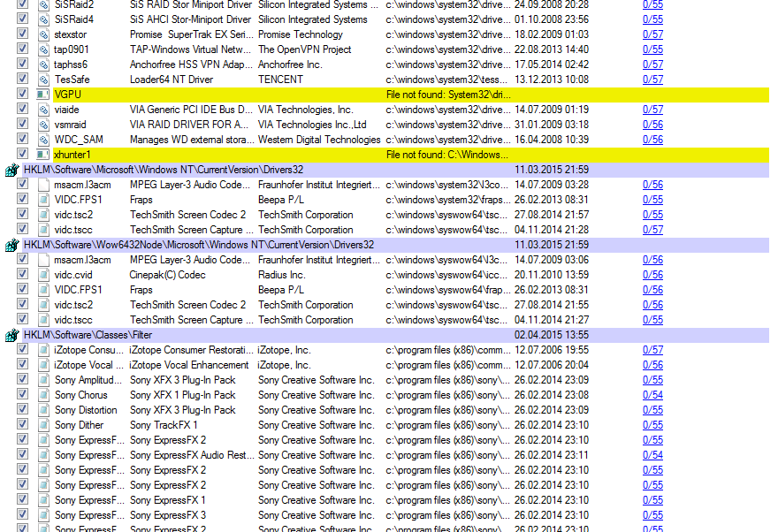This screenshot has width=778, height=532.
Task: Uncheck the tap0901 driver checkbox
Action: pos(22,49)
